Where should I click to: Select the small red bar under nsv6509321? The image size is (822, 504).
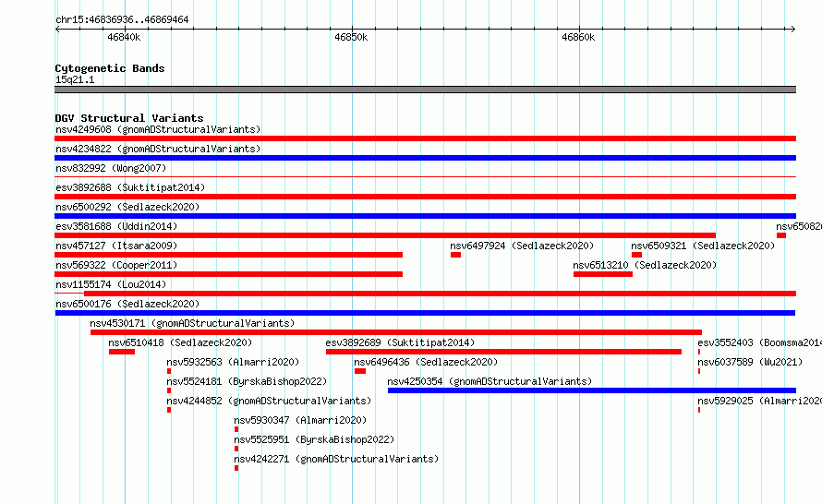click(x=637, y=255)
